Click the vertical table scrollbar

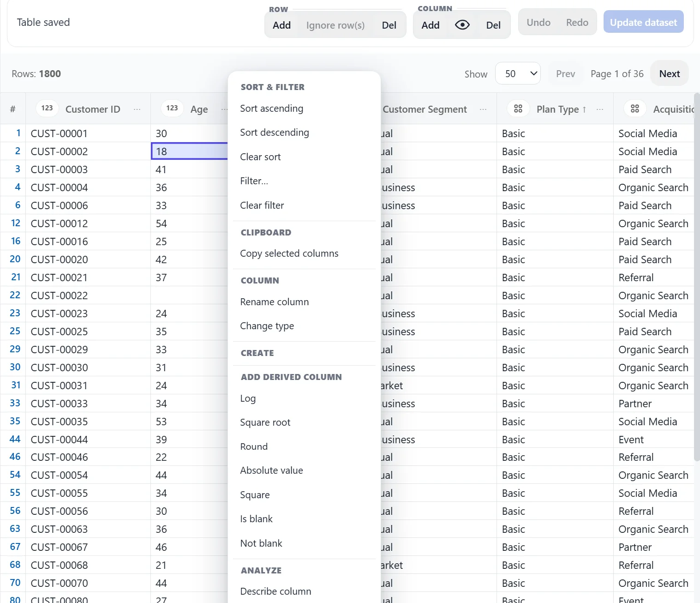click(x=697, y=277)
